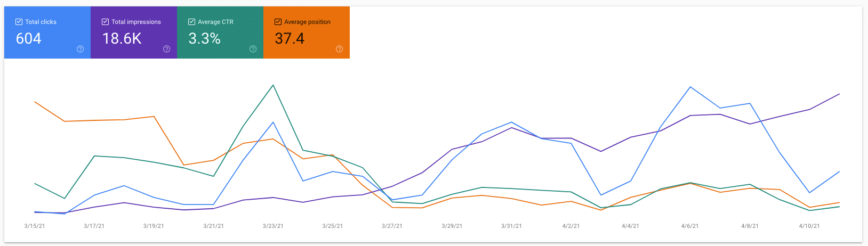Click the 4/2/21 date axis label

pyautogui.click(x=571, y=226)
